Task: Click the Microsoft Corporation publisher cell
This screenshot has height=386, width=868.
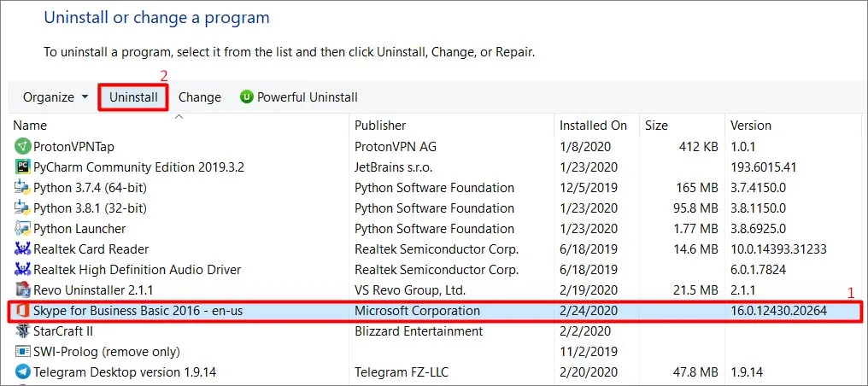Action: coord(418,311)
